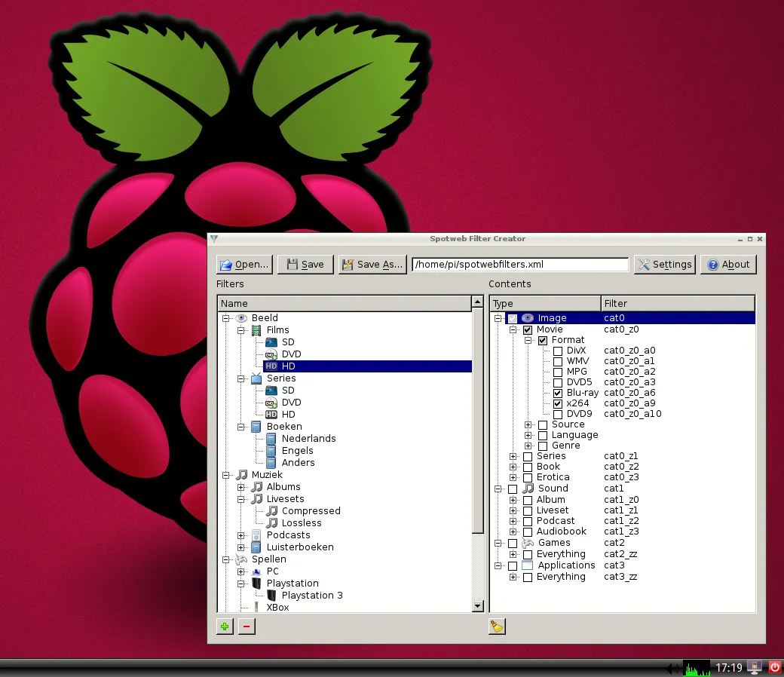Collapse the Format tree node
This screenshot has width=784, height=677.
528,339
